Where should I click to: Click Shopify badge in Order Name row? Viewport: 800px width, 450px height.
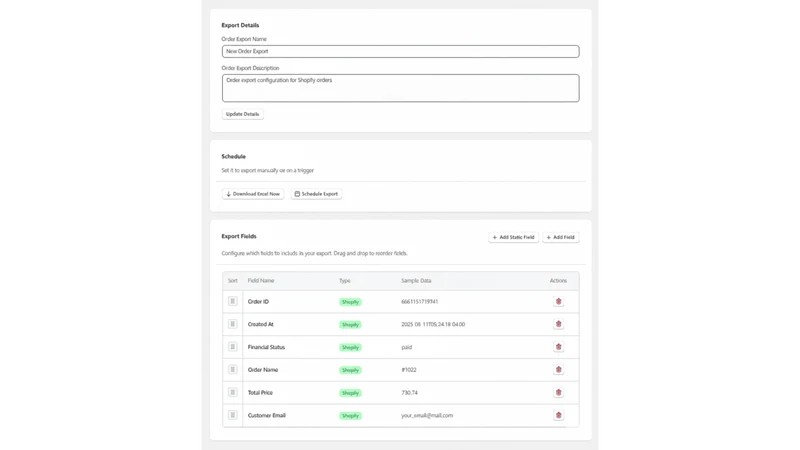pyautogui.click(x=351, y=370)
